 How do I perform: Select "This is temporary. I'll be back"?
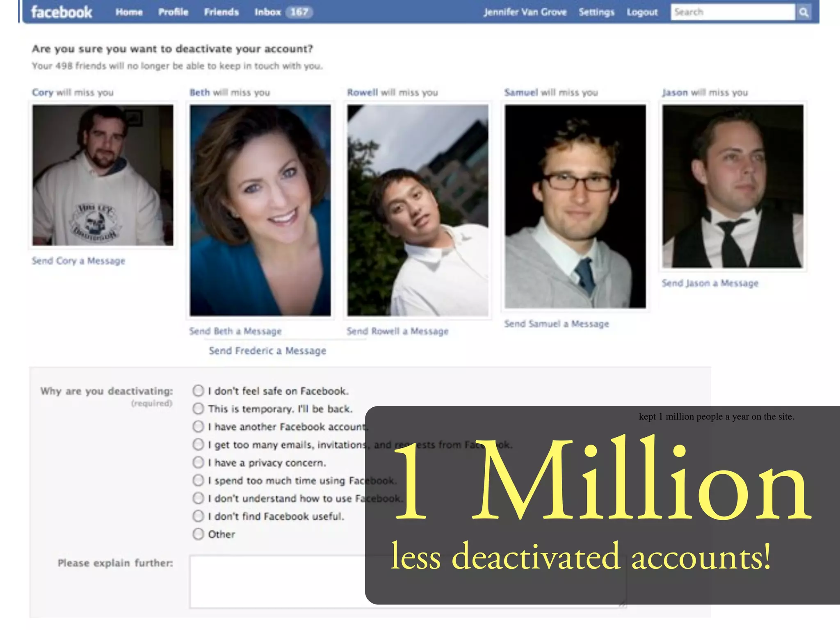(199, 409)
